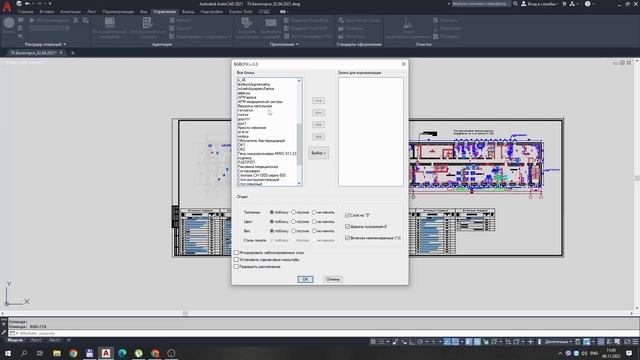Select 'Вешалка напольная' in the block list
The width and height of the screenshot is (640, 360).
pos(255,106)
